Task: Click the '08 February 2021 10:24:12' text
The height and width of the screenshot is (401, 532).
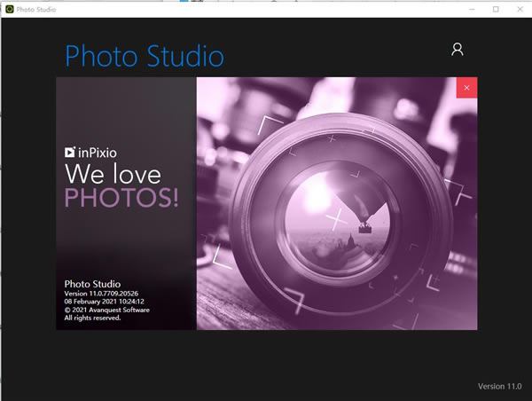Action: (x=104, y=302)
